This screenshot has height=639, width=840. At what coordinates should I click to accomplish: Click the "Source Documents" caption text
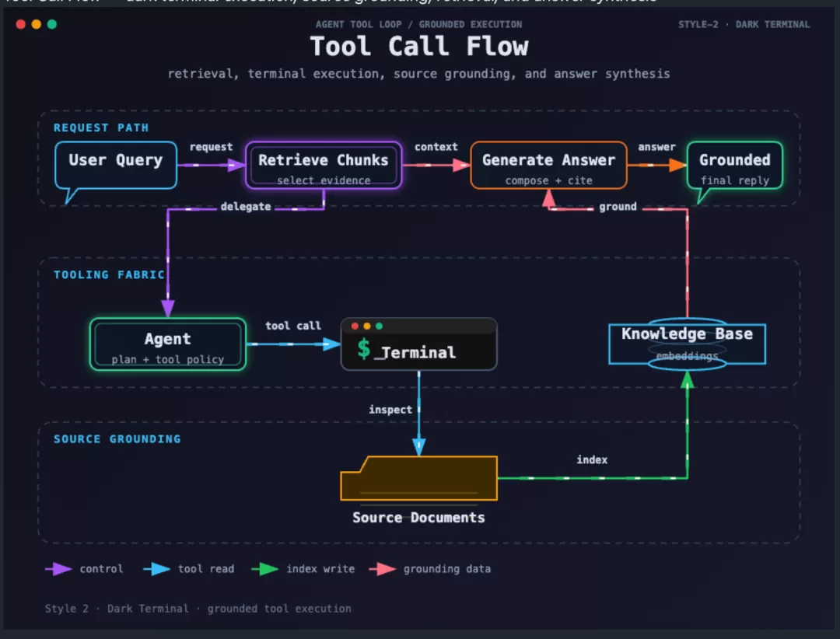[x=419, y=518]
